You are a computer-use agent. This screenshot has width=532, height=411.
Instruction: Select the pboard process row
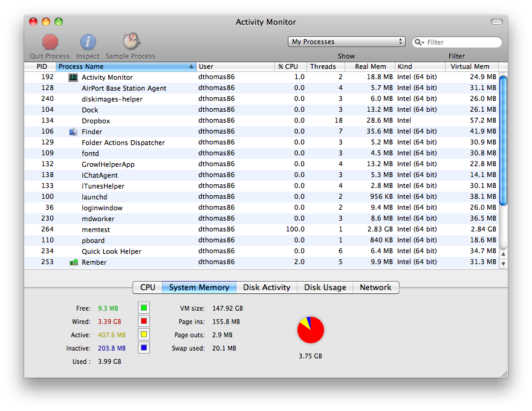point(262,240)
